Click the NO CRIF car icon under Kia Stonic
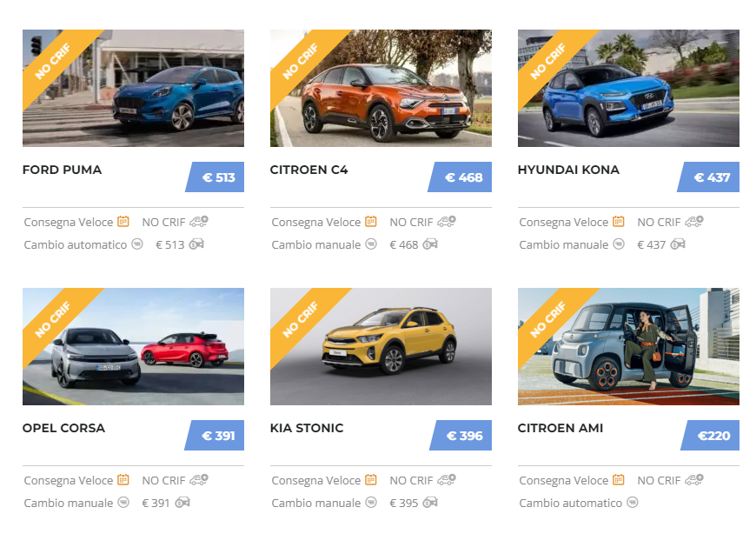The height and width of the screenshot is (534, 756). 447,480
